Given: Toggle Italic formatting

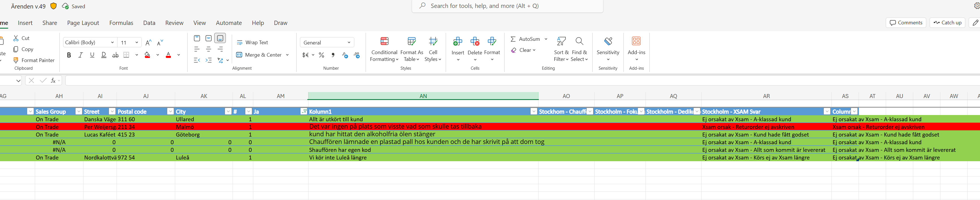Looking at the screenshot, I should tap(81, 55).
